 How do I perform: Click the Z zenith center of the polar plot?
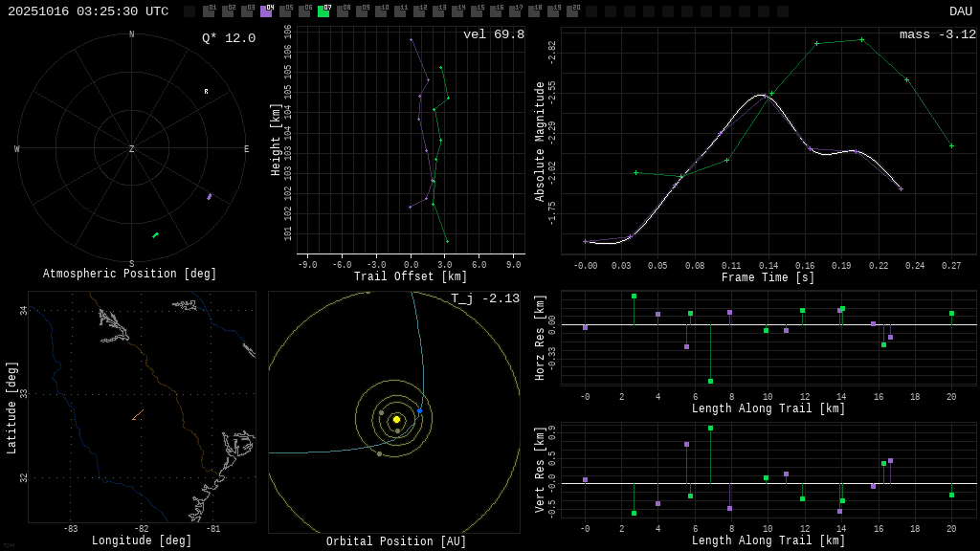coord(132,149)
